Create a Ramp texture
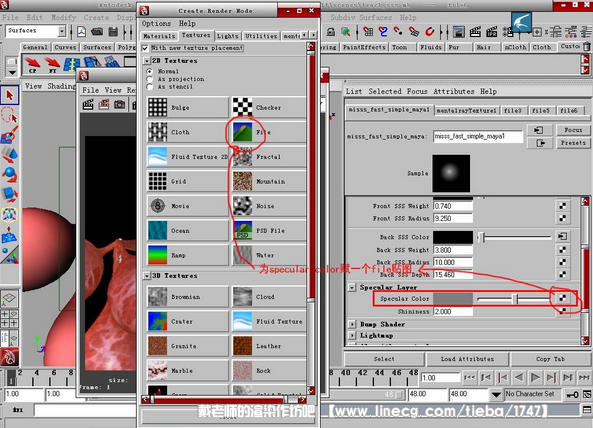Screen dimensions: 593x428 pos(188,255)
